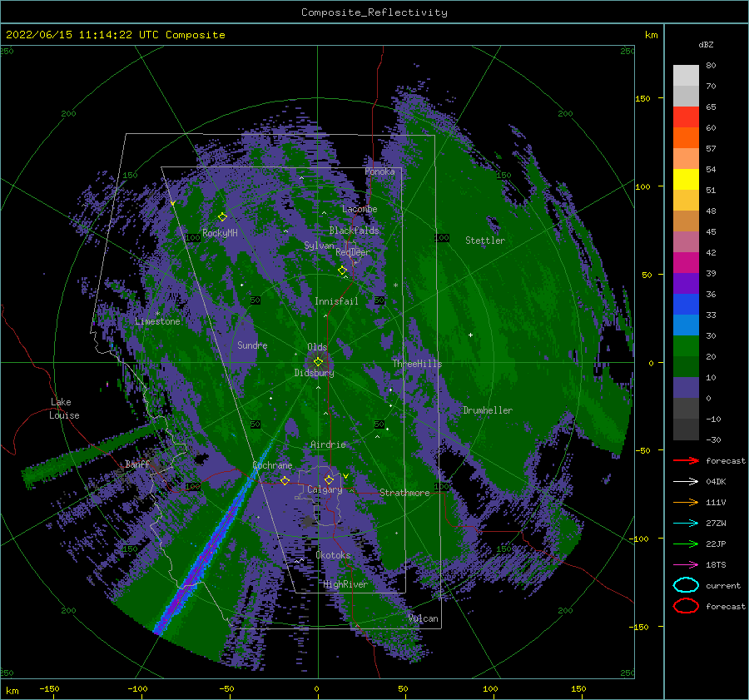Click the red forecast arrow in legend
This screenshot has height=700, width=749.
coord(686,460)
